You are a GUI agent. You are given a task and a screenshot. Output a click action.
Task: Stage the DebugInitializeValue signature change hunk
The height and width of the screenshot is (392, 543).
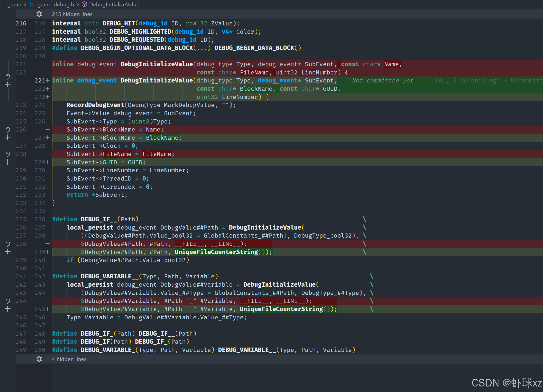click(x=8, y=85)
